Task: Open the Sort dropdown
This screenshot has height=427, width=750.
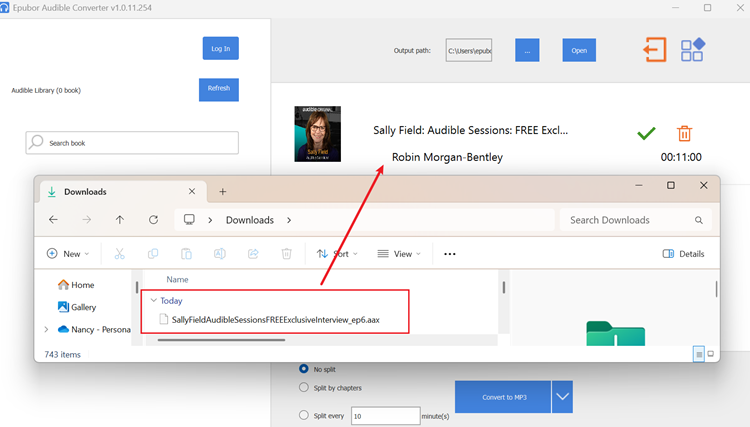Action: point(337,254)
